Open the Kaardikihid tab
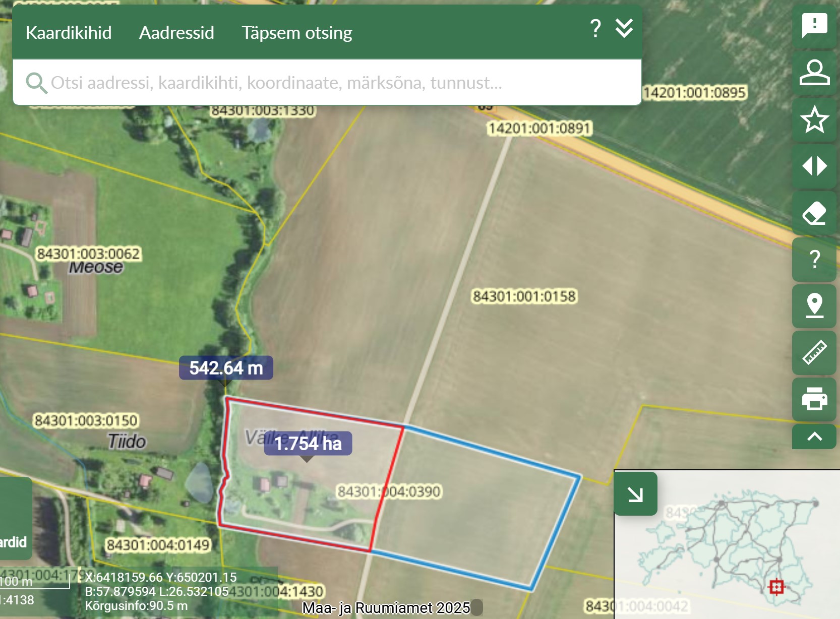 [x=69, y=33]
